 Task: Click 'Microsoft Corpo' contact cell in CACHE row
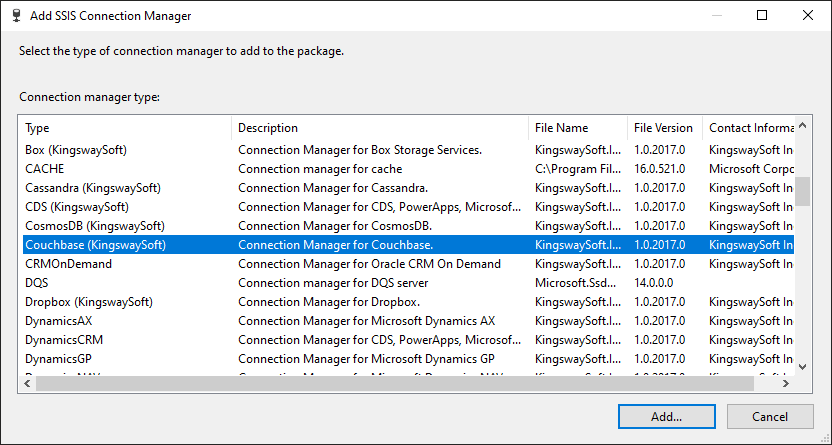click(751, 169)
